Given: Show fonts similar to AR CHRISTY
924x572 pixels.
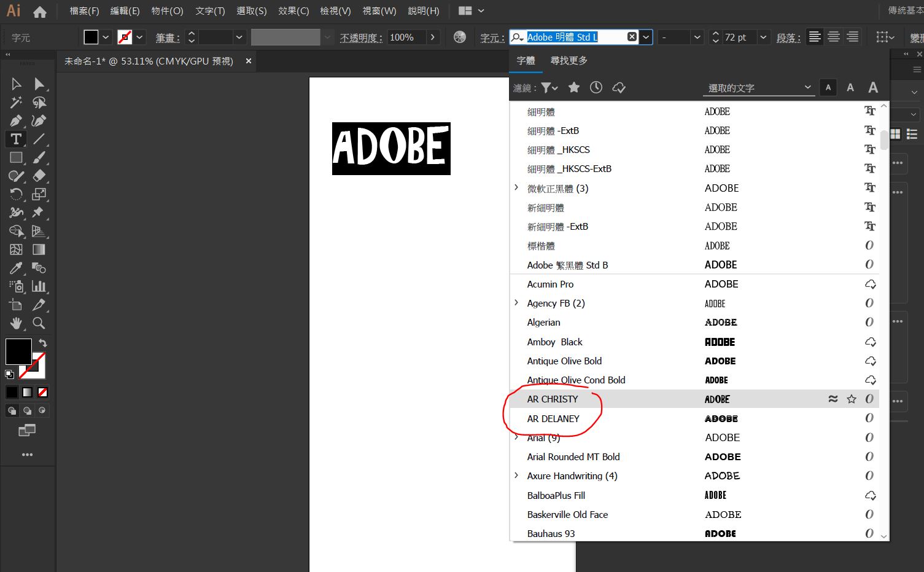Looking at the screenshot, I should tap(833, 399).
